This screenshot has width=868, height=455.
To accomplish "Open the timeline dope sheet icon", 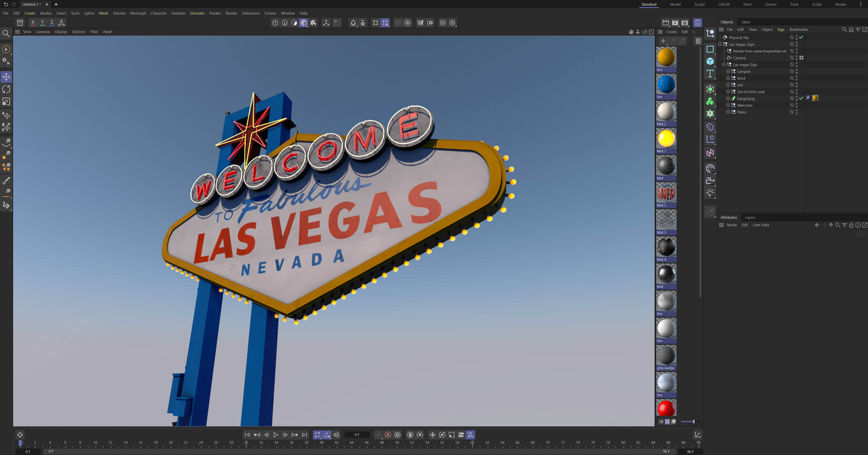I will [697, 435].
